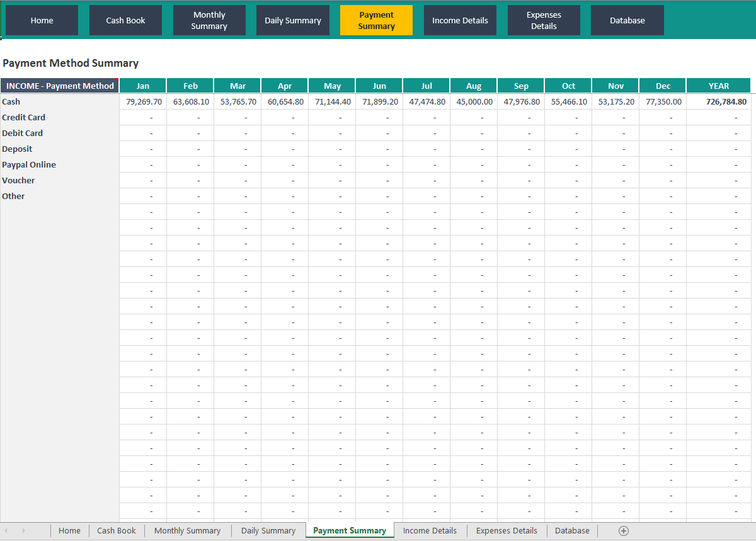
Task: Select the Dec column header
Action: [x=663, y=86]
